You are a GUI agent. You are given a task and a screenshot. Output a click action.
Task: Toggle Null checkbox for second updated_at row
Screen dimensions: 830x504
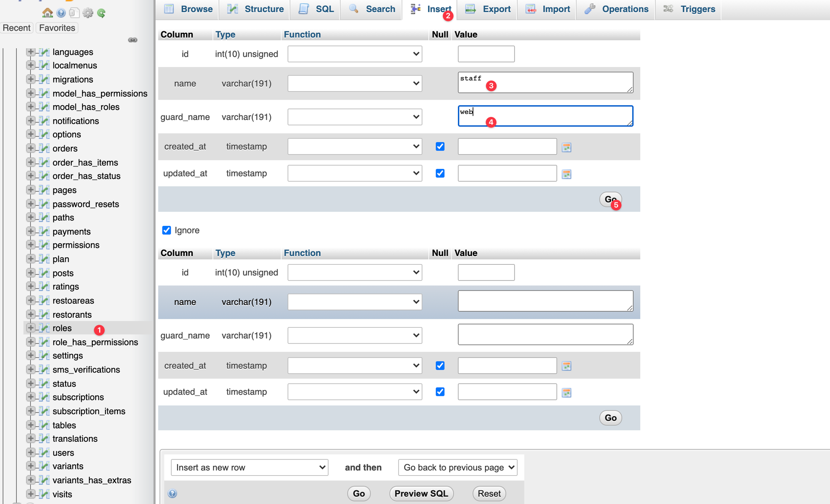(440, 392)
